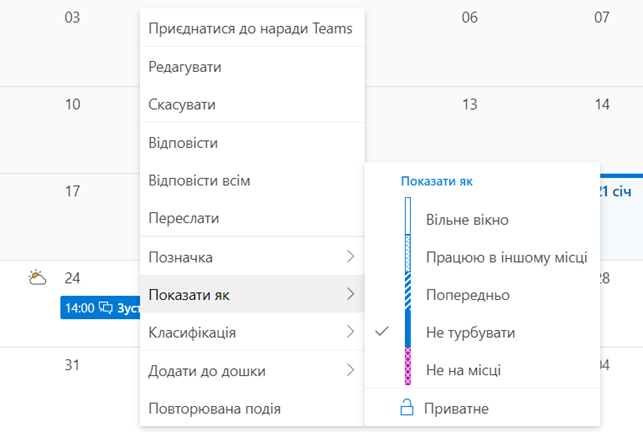Viewport: 643px width, 432px height.
Task: Choose Редагувати from the context menu
Action: point(185,66)
